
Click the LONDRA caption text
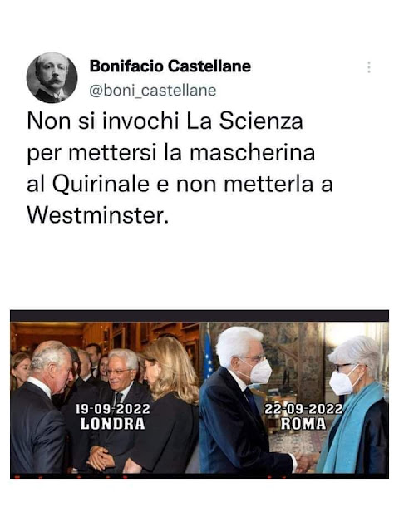113,424
